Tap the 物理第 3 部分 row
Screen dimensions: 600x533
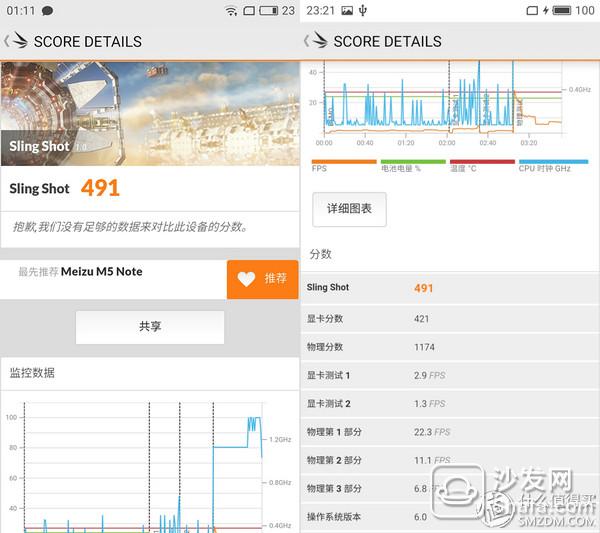[450, 489]
